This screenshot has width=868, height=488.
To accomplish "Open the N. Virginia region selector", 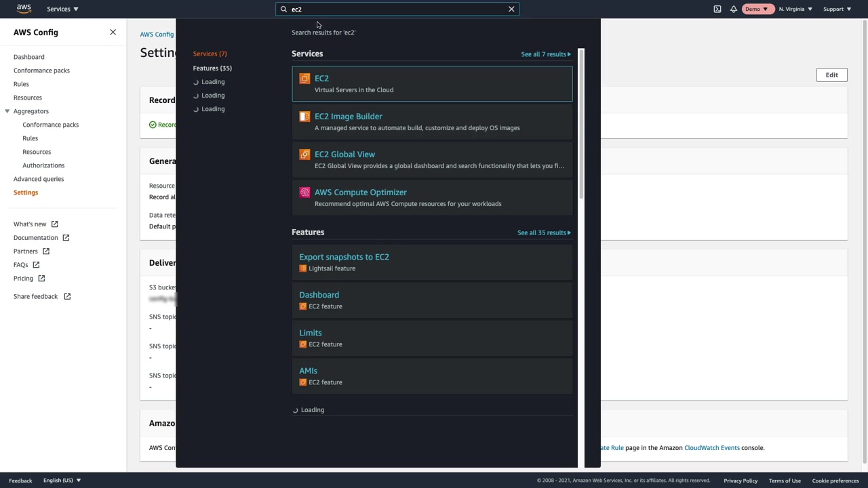I will tap(795, 9).
